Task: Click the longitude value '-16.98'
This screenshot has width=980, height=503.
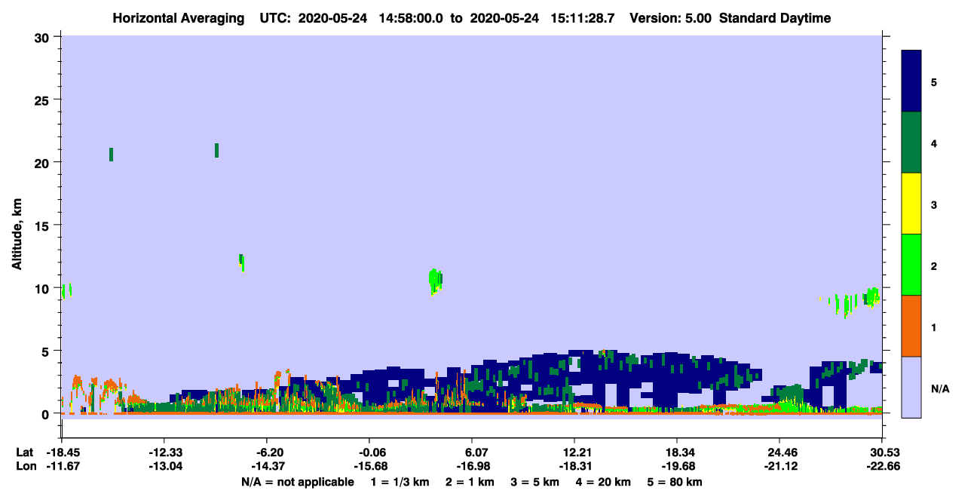Action: click(472, 466)
